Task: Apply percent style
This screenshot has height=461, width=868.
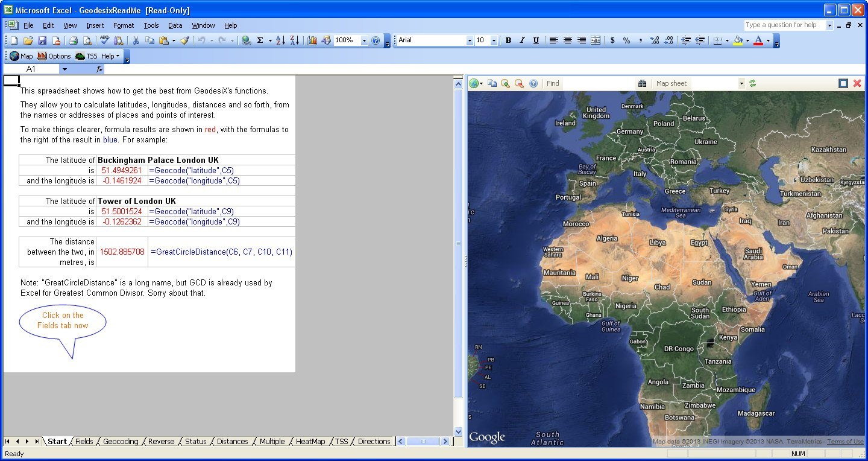Action: 626,40
